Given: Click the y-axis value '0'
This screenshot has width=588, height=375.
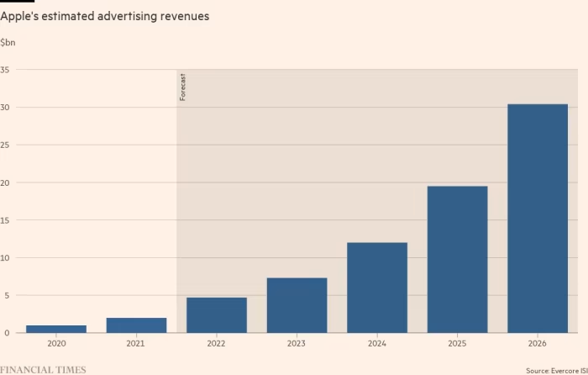Looking at the screenshot, I should pos(7,333).
